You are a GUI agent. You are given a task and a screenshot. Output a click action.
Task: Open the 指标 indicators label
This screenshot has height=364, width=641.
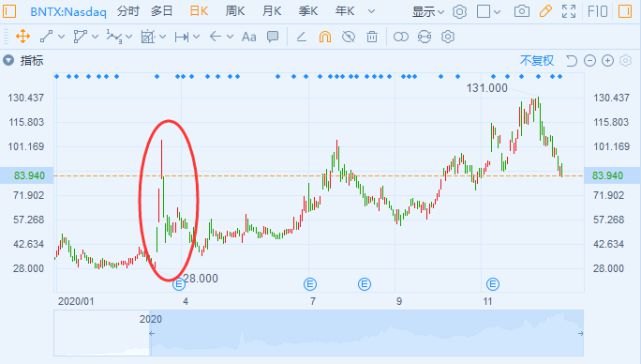point(32,61)
